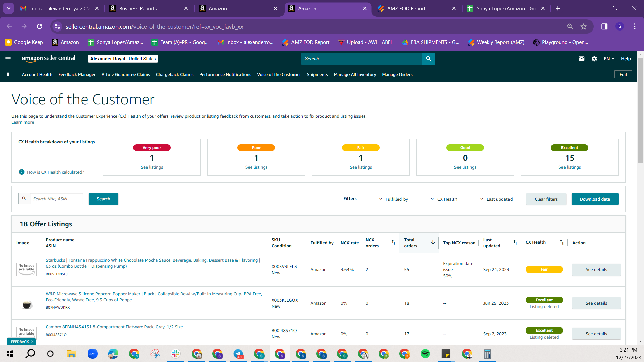Open the FBA SHIPMENTS bookmark
Screen dimensions: 644x362
(431, 42)
